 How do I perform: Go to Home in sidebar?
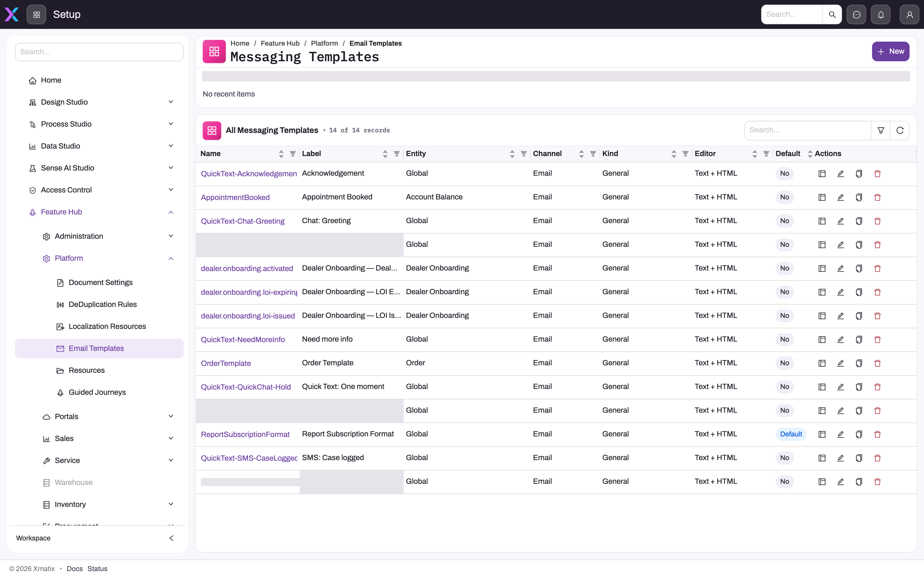coord(99,80)
